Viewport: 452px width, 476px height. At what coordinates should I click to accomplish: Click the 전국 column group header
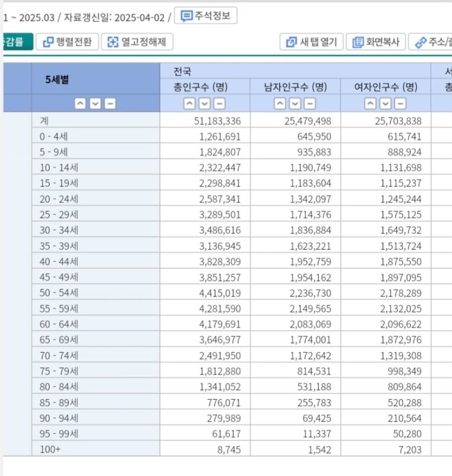(182, 71)
